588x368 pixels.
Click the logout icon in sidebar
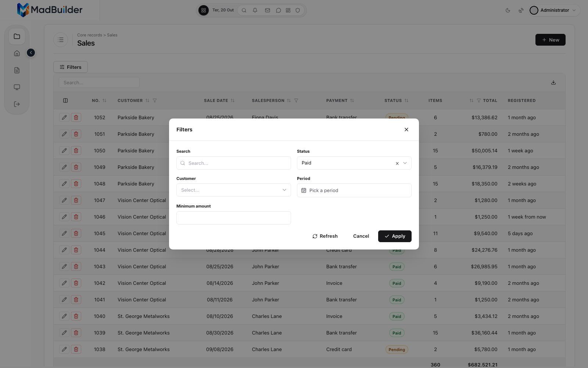[17, 104]
